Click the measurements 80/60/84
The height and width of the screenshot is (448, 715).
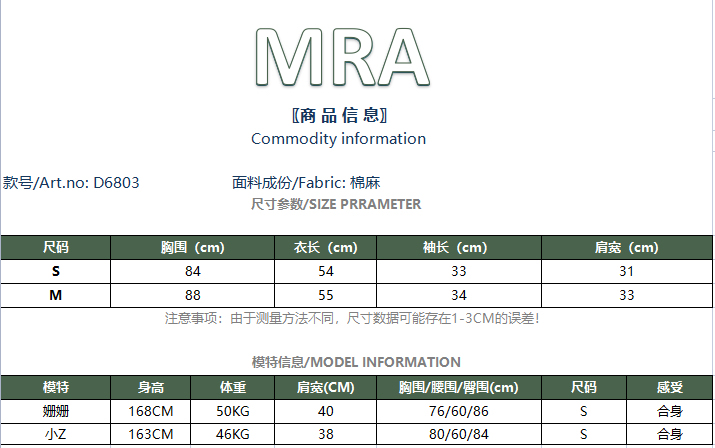(459, 434)
